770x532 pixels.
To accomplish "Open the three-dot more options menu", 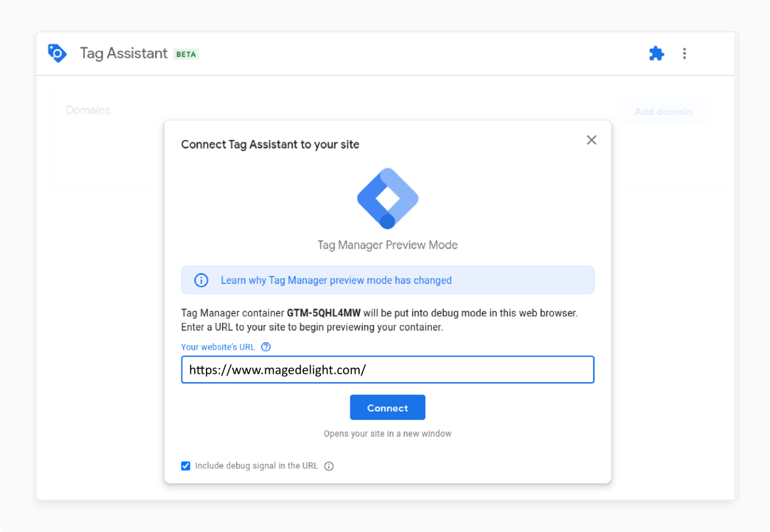I will coord(684,53).
